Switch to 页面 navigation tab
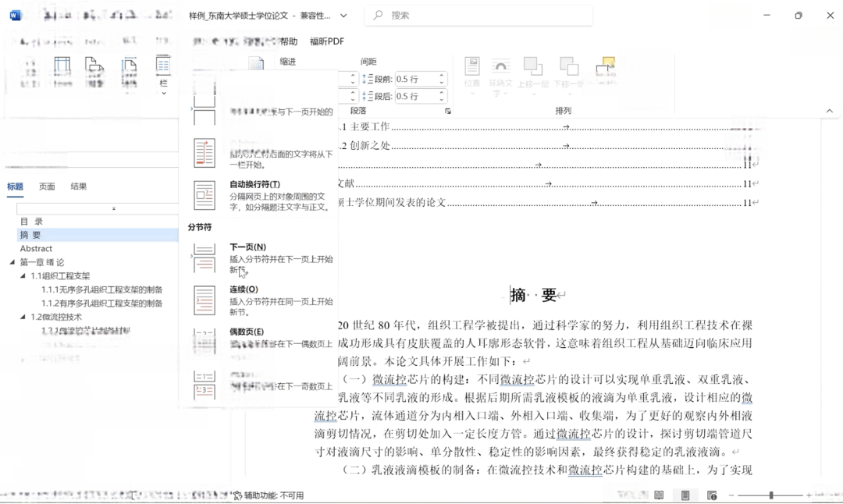 click(47, 186)
